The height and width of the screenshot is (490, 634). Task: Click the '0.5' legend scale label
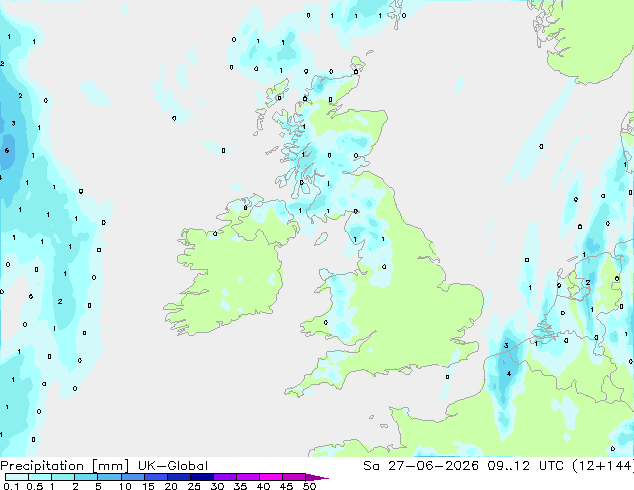pos(35,486)
